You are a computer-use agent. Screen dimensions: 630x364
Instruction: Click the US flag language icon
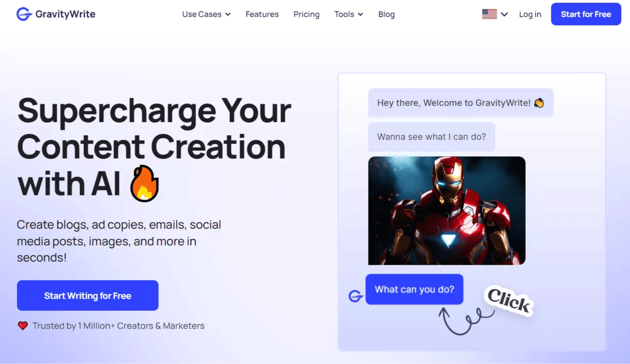pos(489,14)
